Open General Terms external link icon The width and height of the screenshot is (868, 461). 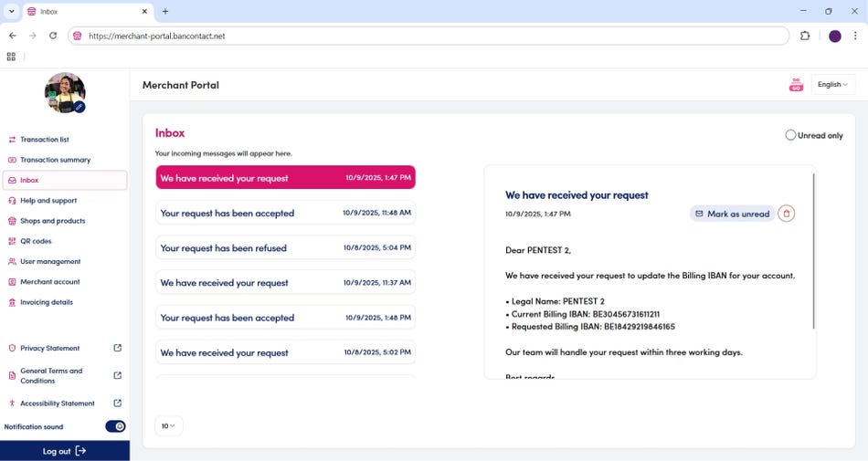pyautogui.click(x=117, y=375)
